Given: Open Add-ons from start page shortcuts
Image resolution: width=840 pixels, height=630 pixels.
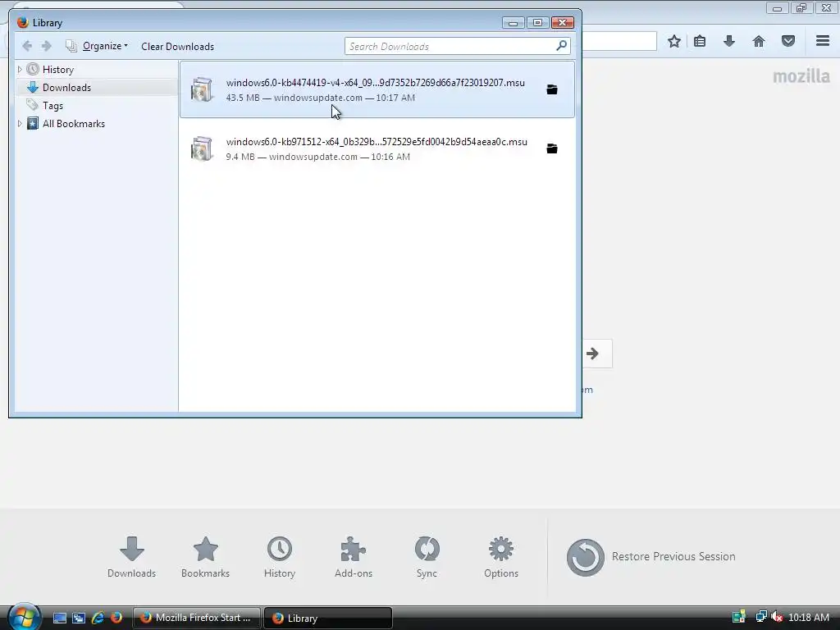Looking at the screenshot, I should pos(353,557).
